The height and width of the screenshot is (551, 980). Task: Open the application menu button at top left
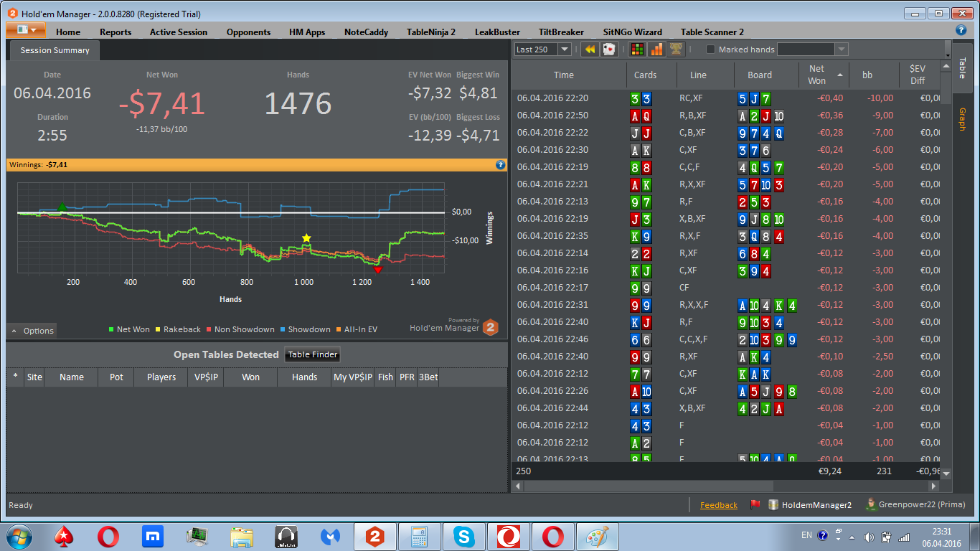pos(26,30)
